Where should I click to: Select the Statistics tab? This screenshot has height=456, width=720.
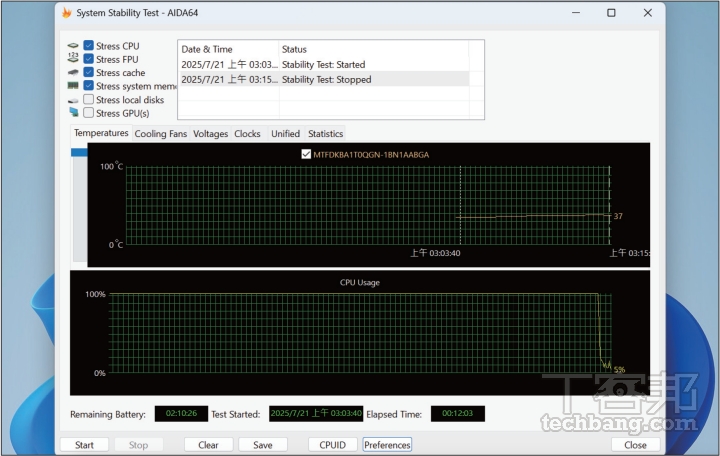[325, 134]
